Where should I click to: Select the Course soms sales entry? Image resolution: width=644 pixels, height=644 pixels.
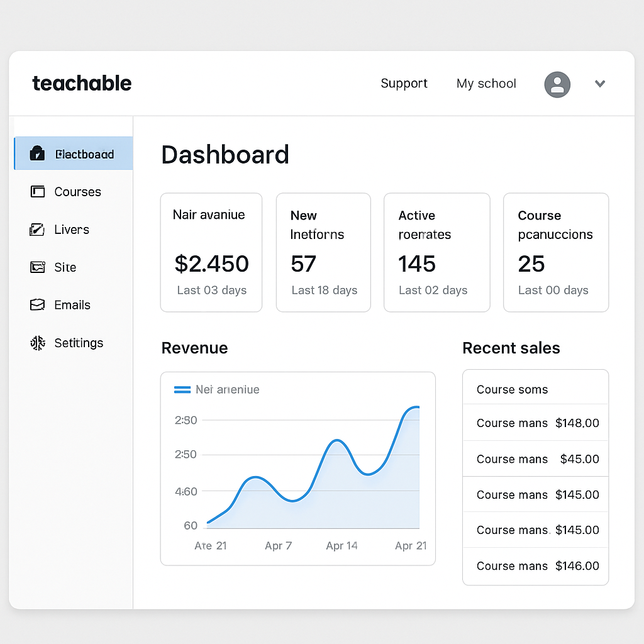535,389
